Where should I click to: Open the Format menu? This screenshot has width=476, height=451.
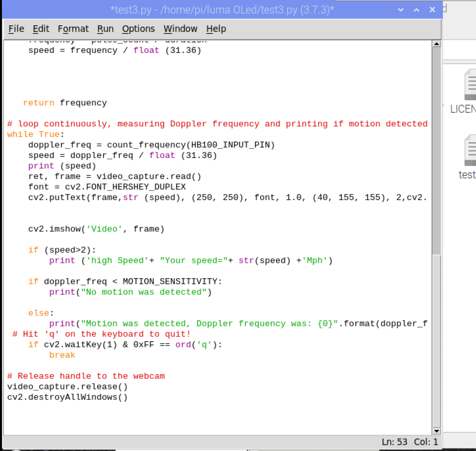pyautogui.click(x=73, y=29)
